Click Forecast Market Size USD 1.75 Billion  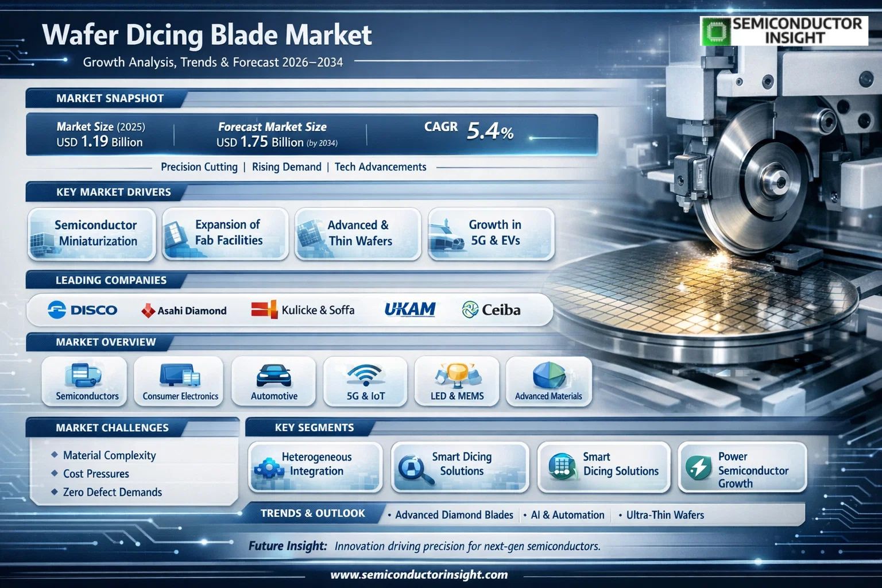coord(277,134)
